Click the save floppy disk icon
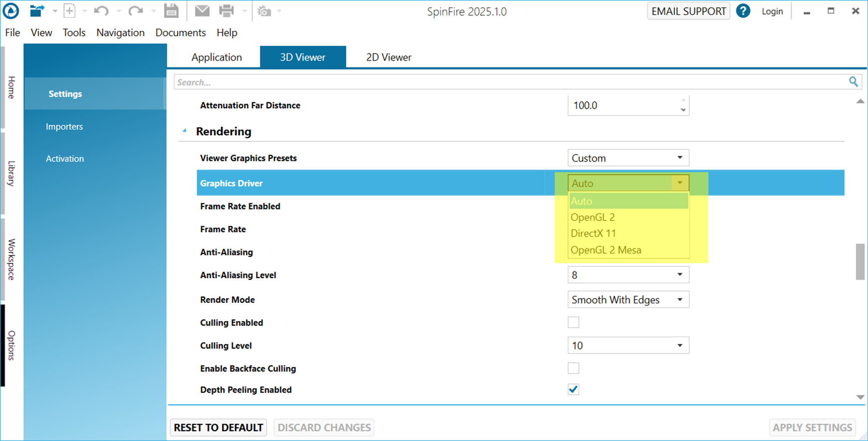 tap(171, 11)
